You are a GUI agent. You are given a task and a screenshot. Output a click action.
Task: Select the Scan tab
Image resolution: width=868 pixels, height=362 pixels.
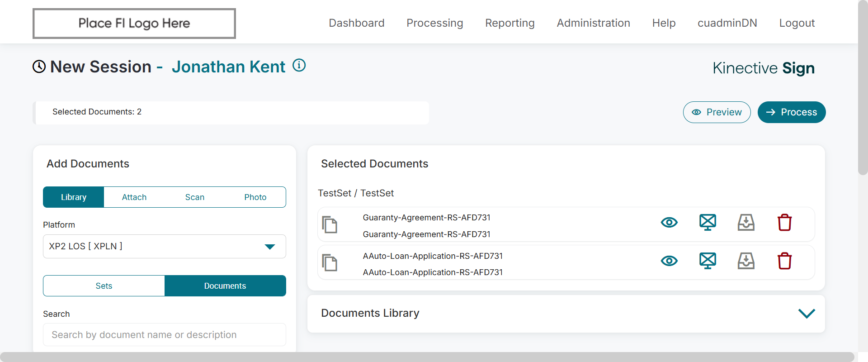pyautogui.click(x=195, y=197)
